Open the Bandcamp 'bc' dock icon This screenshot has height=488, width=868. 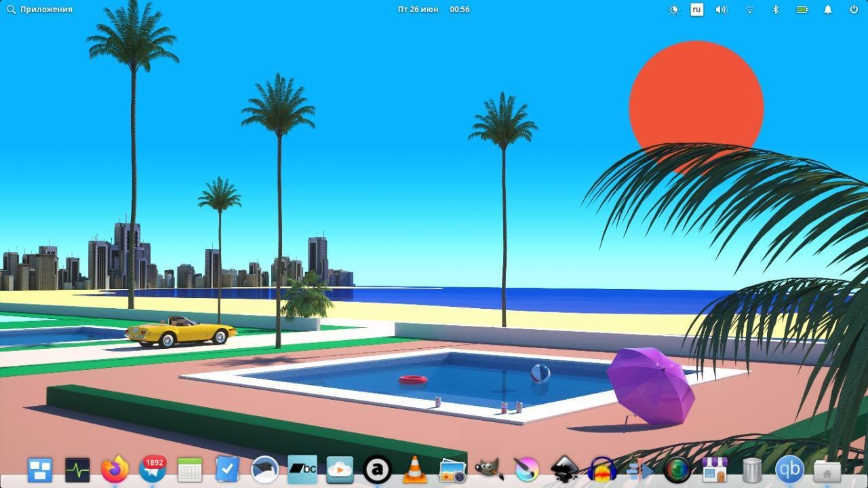302,469
